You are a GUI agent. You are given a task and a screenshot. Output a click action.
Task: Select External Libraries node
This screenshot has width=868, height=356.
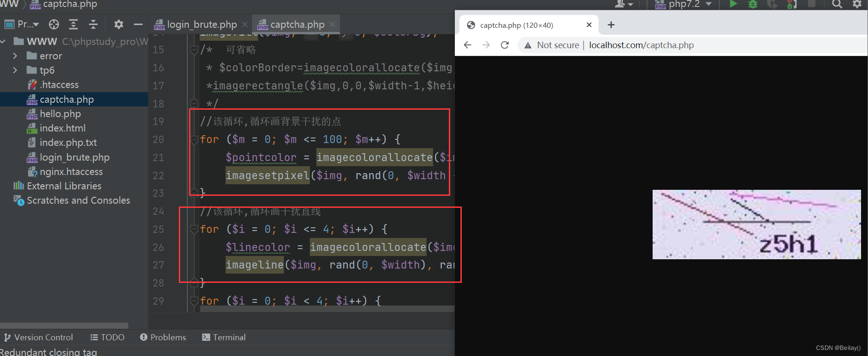click(x=57, y=186)
